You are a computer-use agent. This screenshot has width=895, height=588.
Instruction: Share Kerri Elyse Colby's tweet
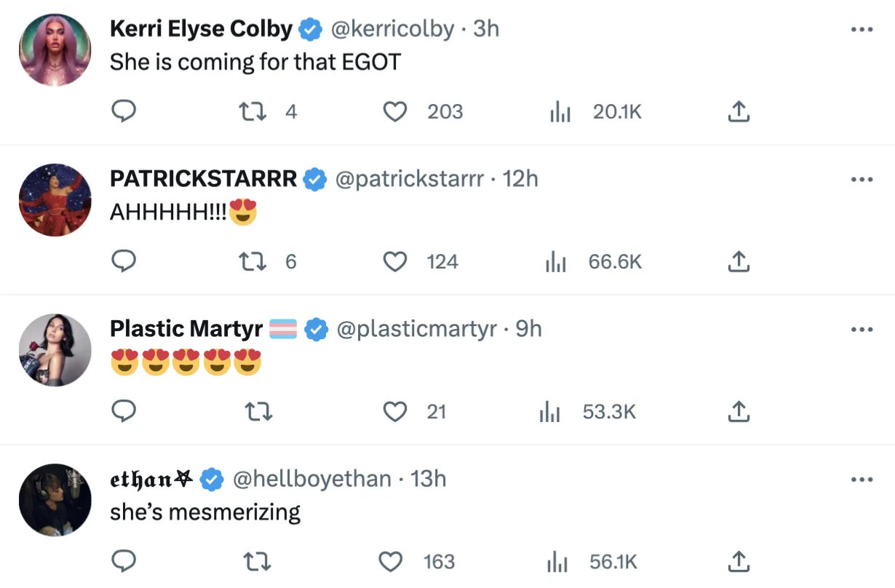coord(739,111)
